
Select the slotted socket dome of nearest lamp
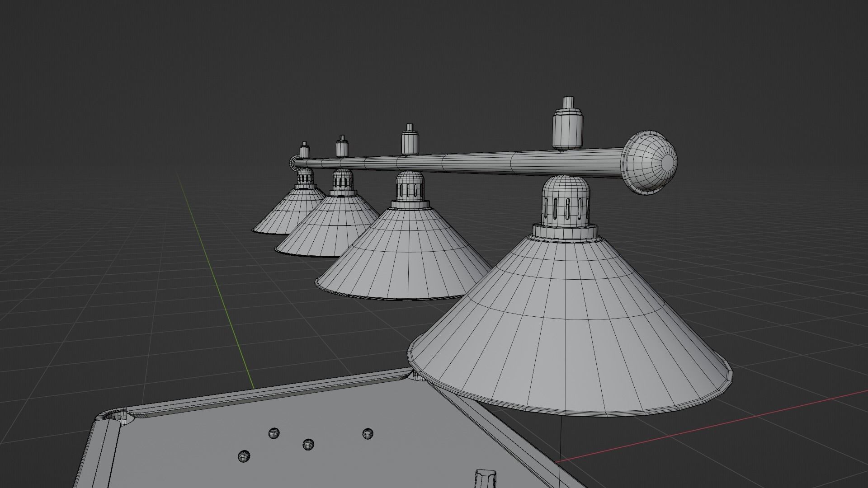pyautogui.click(x=566, y=201)
